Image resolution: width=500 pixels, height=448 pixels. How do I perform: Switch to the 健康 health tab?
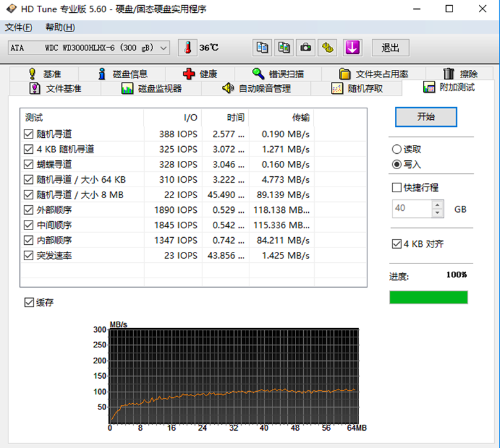click(x=200, y=74)
